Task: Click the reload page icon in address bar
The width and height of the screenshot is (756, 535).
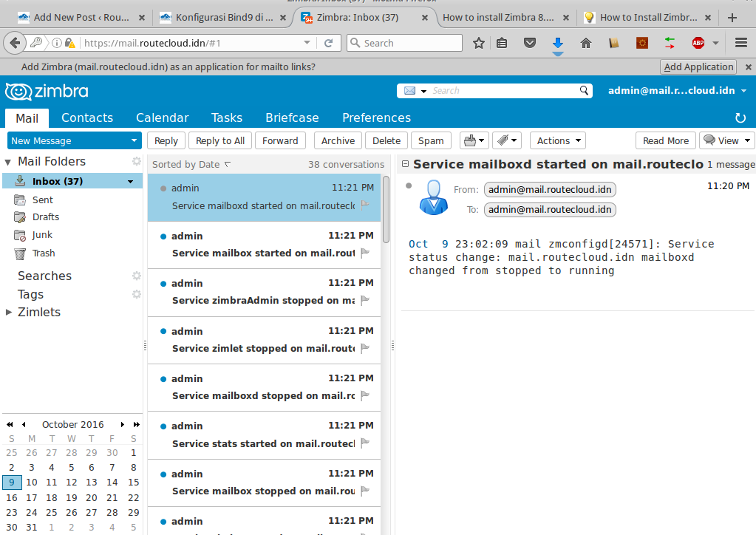Action: tap(328, 43)
